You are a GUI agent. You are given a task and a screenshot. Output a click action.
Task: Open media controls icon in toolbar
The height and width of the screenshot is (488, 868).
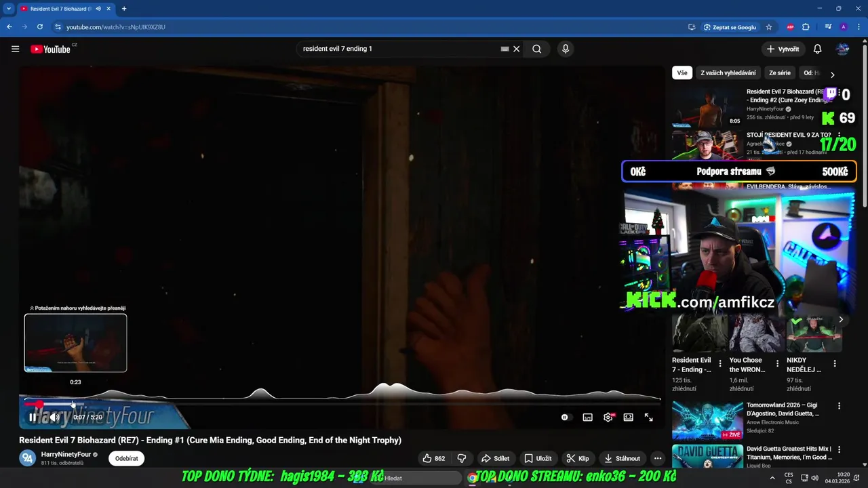(x=828, y=27)
